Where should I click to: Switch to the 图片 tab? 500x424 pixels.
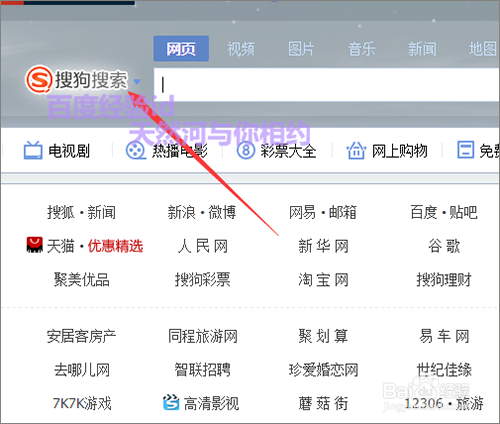pos(301,49)
